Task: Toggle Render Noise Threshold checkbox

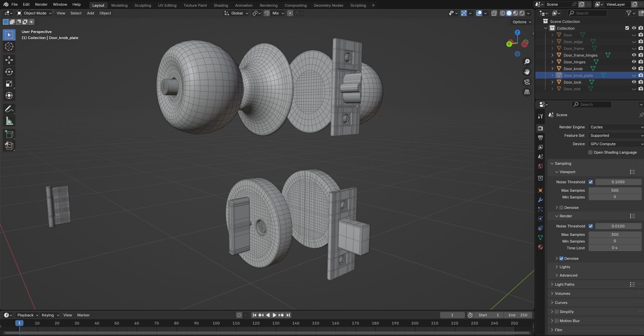Action: 591,226
